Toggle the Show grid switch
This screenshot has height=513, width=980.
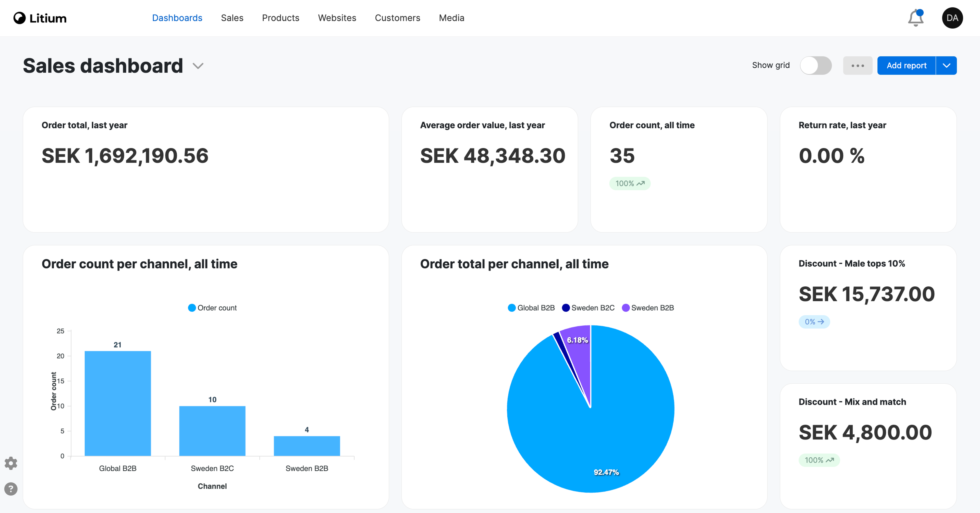pos(816,65)
